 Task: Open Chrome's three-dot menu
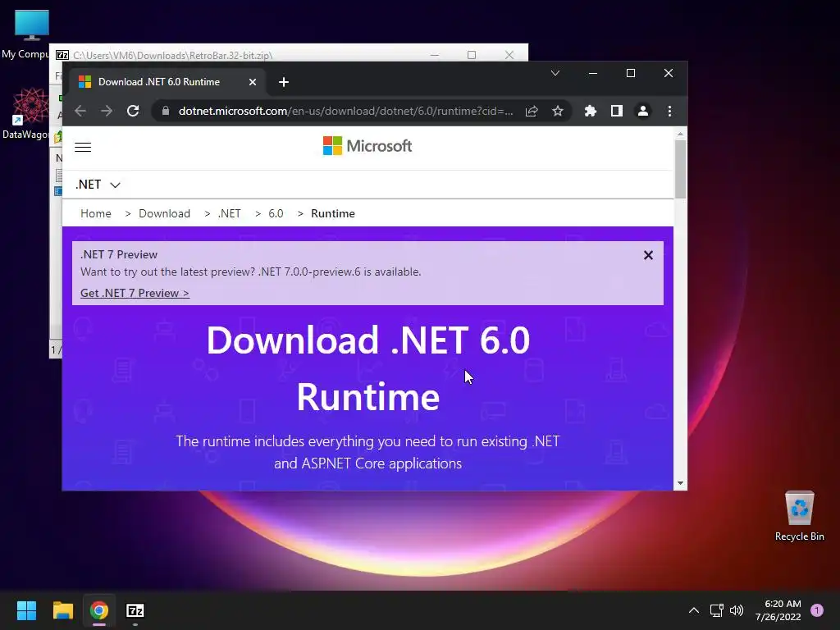click(669, 111)
